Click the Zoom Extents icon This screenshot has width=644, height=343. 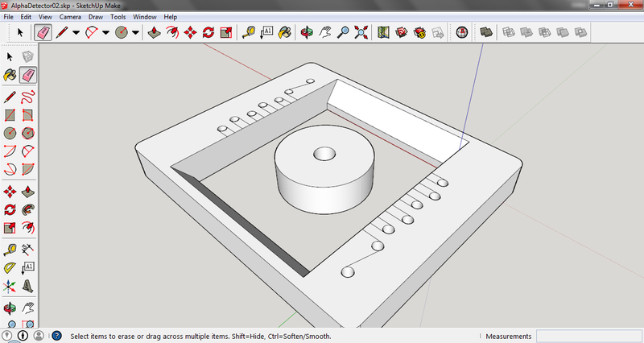(361, 33)
